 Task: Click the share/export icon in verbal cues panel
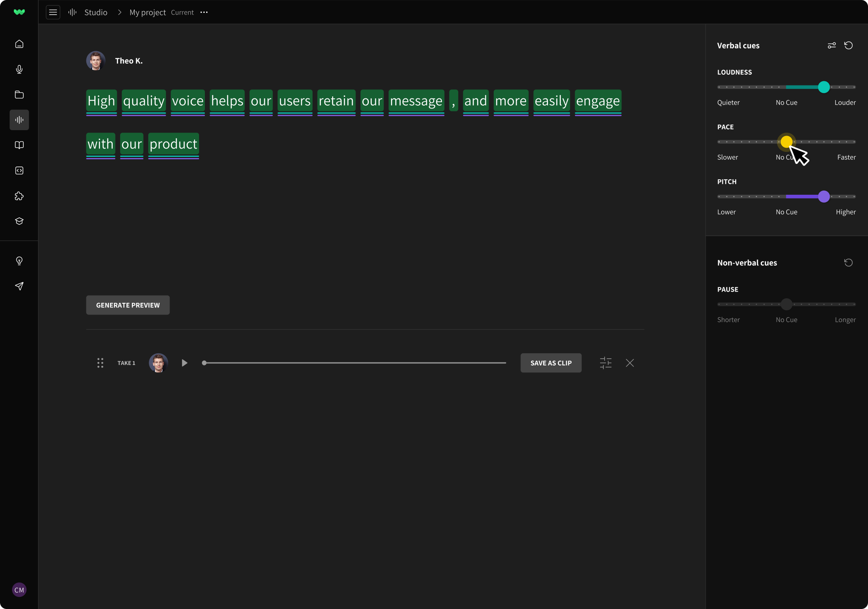click(x=833, y=45)
